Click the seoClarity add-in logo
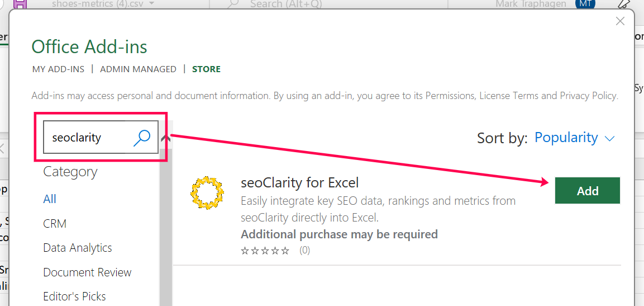 click(207, 192)
